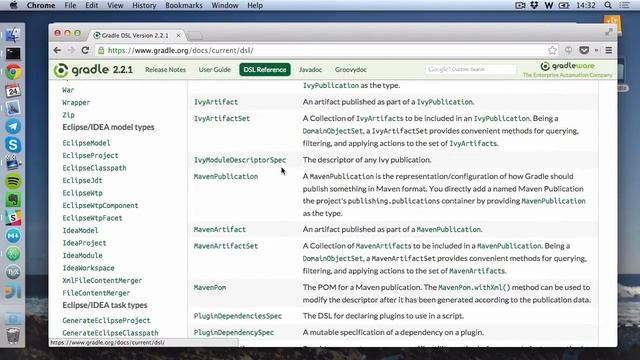Open Evernote from the dock

tap(13, 200)
